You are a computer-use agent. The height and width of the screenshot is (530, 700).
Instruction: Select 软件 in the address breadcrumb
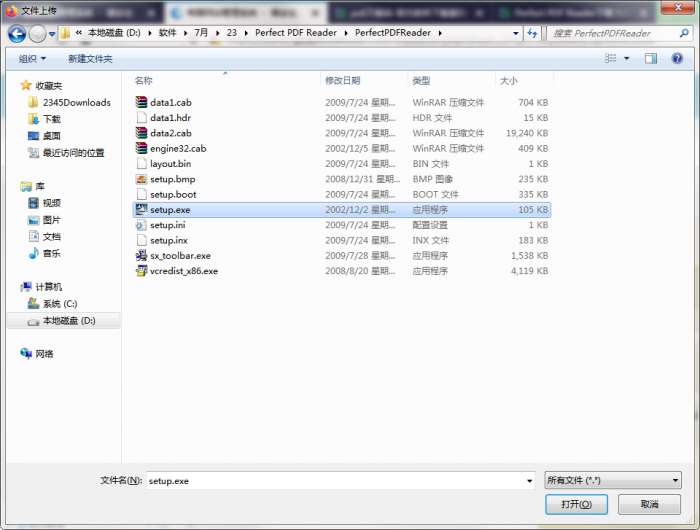coord(167,33)
